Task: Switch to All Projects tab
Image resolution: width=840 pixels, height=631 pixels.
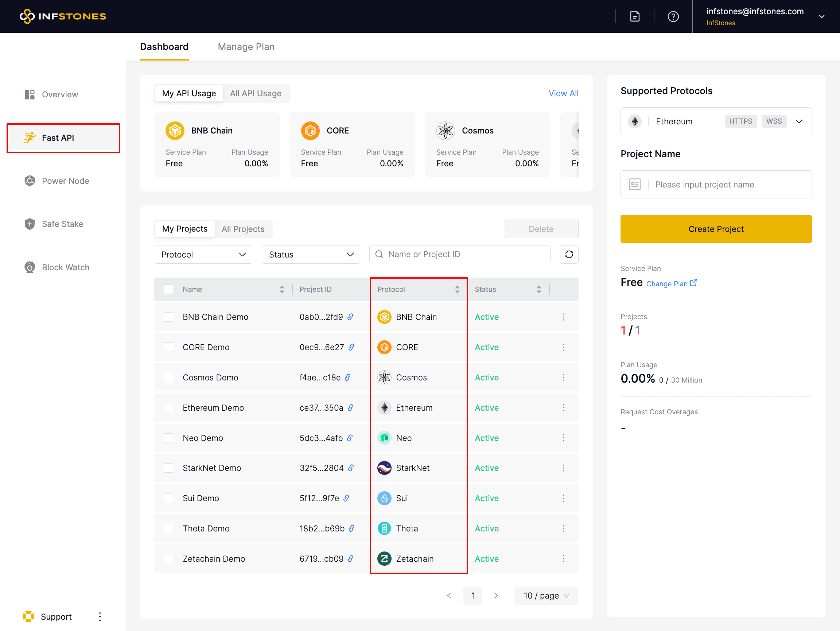Action: [x=243, y=229]
